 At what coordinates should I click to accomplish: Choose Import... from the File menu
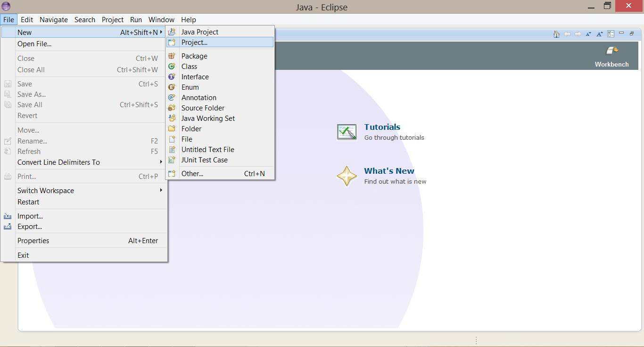pos(30,216)
